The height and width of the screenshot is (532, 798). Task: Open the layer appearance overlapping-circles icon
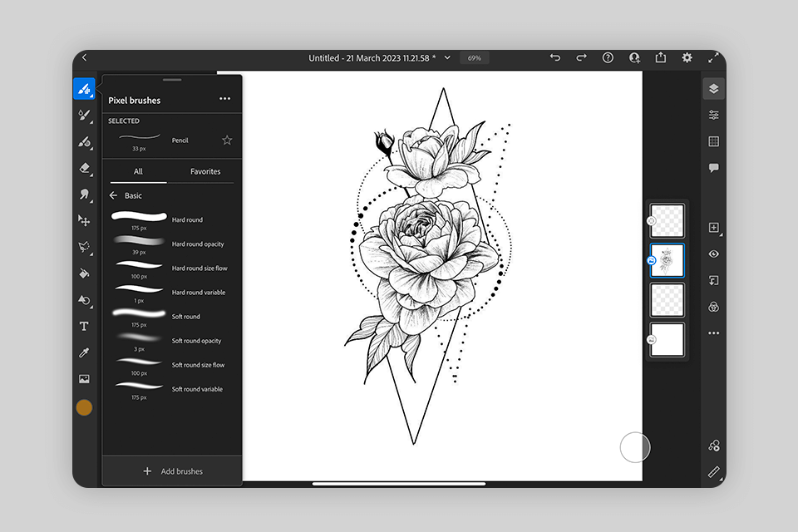713,307
